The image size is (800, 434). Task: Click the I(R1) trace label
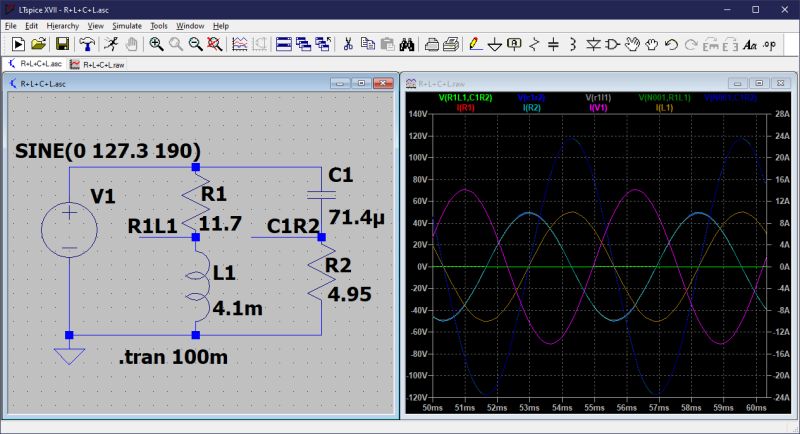click(465, 108)
